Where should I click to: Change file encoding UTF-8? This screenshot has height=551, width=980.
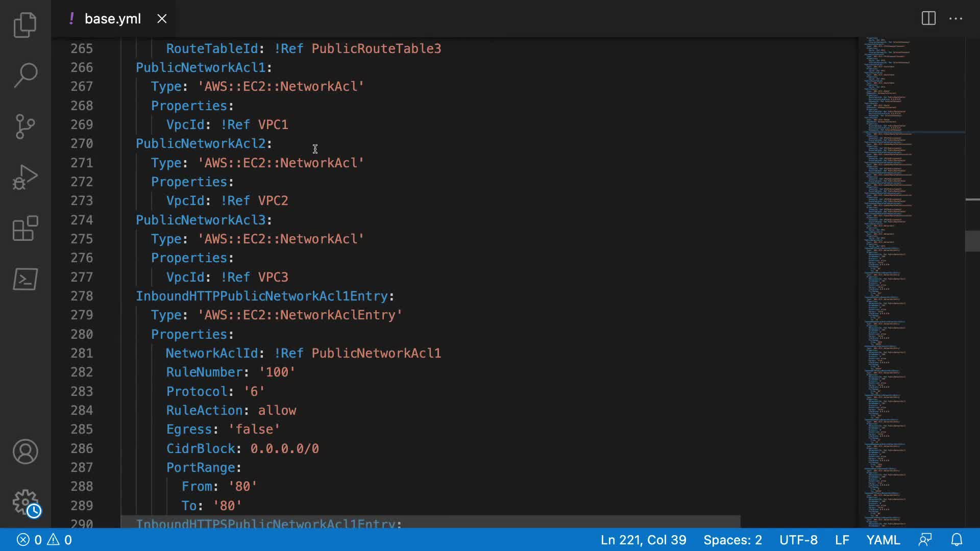point(798,540)
